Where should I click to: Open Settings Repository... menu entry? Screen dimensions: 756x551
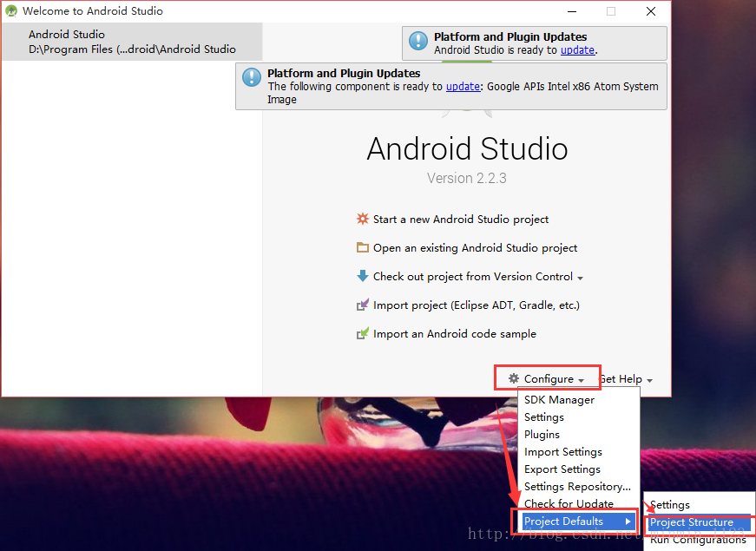579,487
